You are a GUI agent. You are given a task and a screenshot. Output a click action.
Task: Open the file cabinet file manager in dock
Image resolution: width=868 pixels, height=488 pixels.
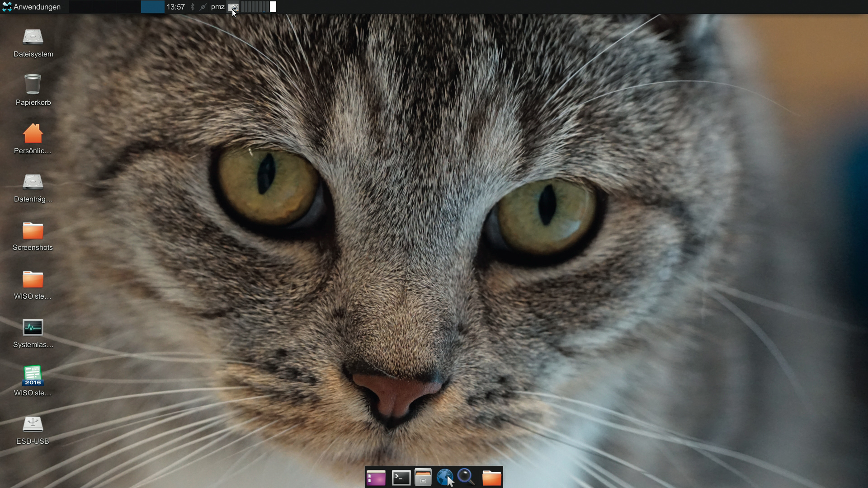(x=423, y=478)
